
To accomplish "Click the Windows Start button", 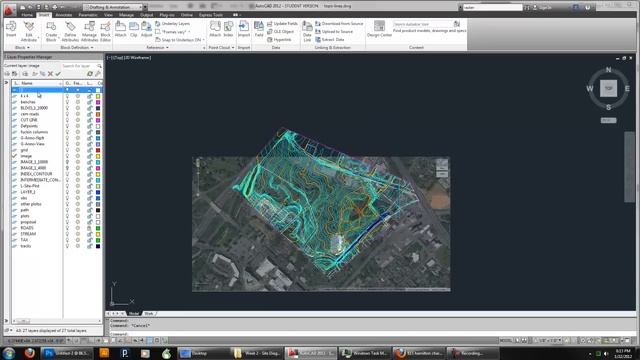I will pyautogui.click(x=9, y=353).
